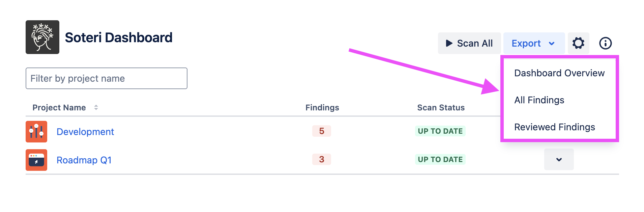644x212 pixels.
Task: Click the info circle icon
Action: [x=605, y=43]
